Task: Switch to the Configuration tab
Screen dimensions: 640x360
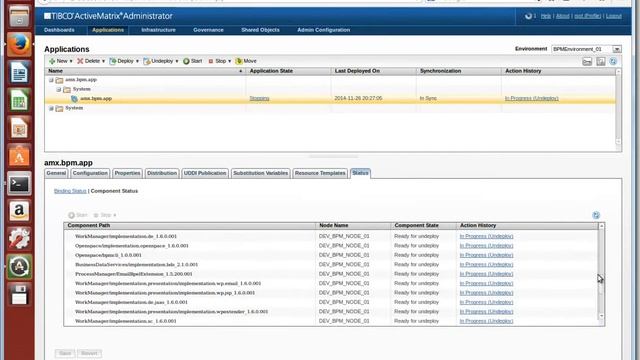Action: pyautogui.click(x=90, y=173)
